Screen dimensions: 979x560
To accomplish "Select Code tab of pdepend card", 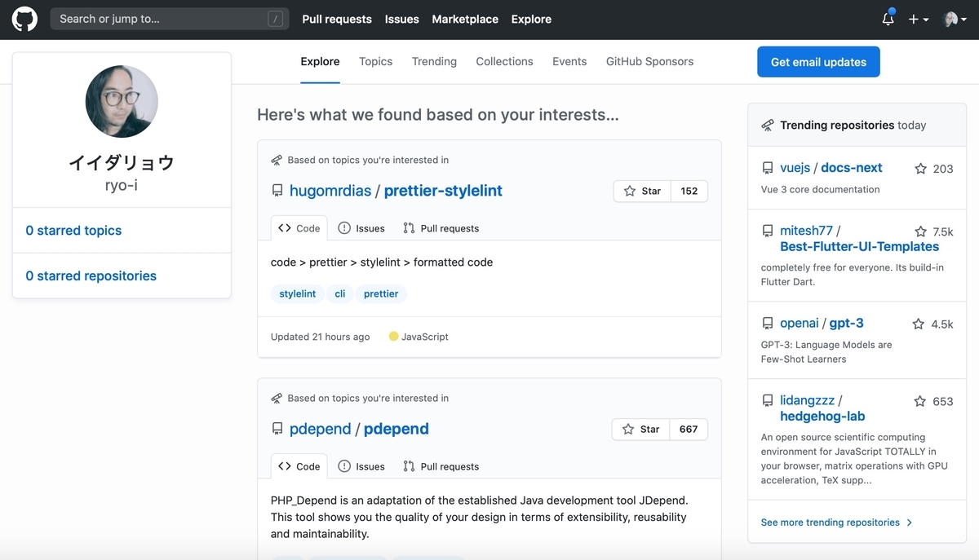I will (x=299, y=466).
